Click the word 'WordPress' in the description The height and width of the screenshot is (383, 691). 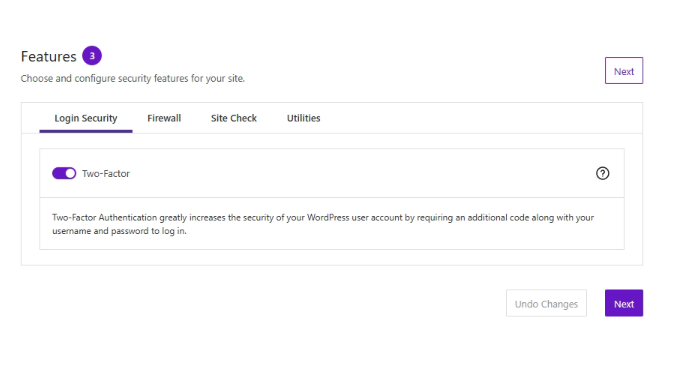click(x=328, y=218)
